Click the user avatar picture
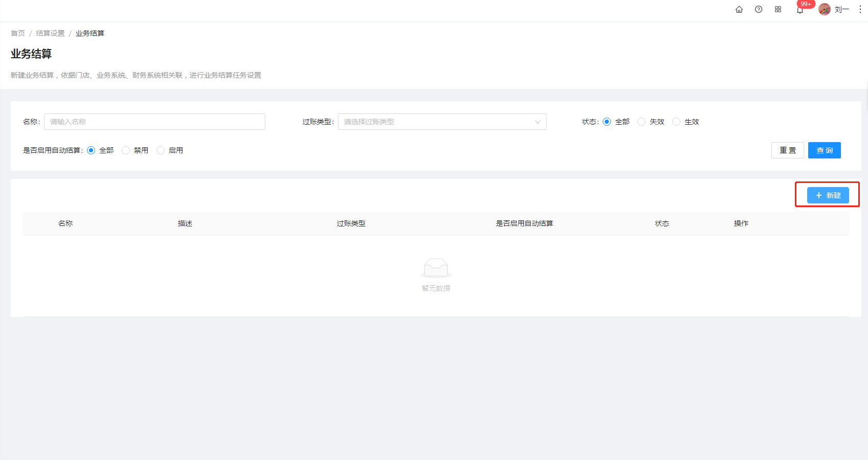The width and height of the screenshot is (868, 460). coord(825,9)
